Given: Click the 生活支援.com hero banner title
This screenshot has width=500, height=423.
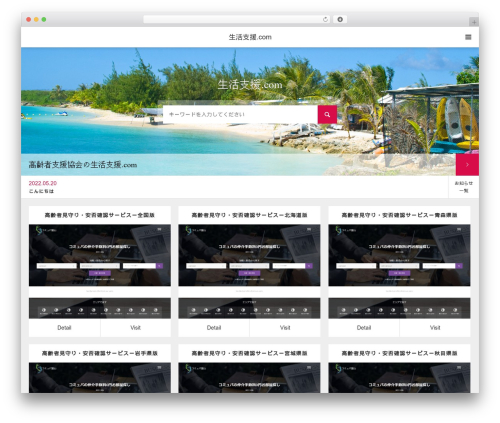Looking at the screenshot, I should tap(250, 85).
